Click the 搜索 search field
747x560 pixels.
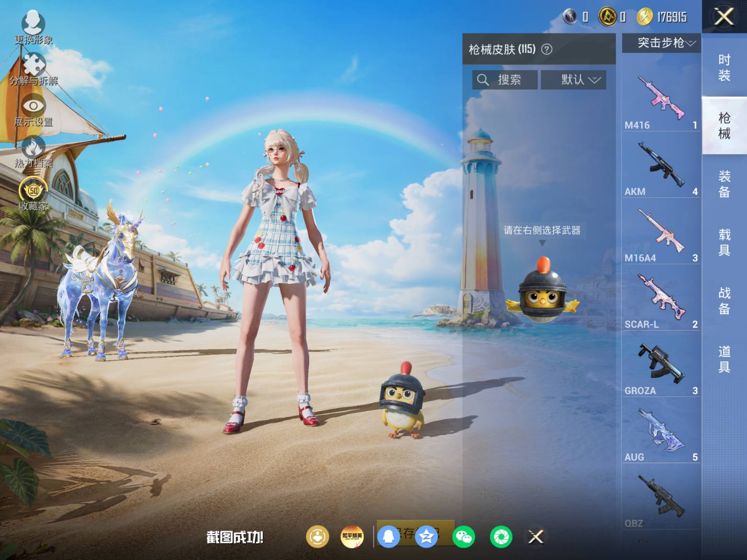[x=505, y=80]
